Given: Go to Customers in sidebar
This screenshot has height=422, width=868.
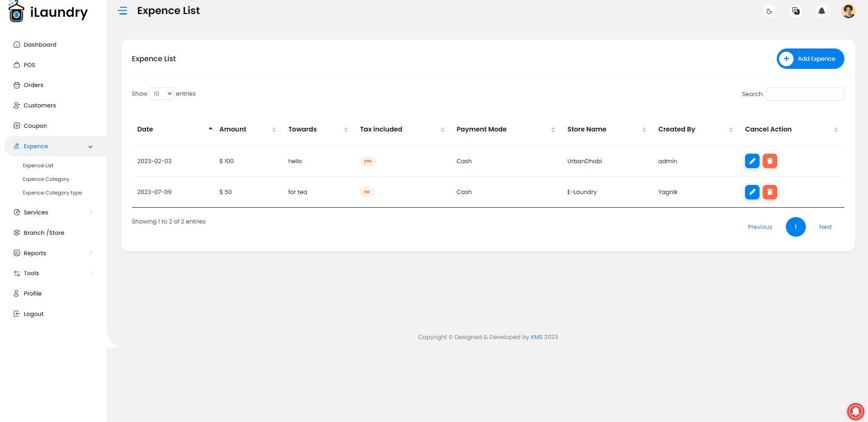Looking at the screenshot, I should coord(40,106).
